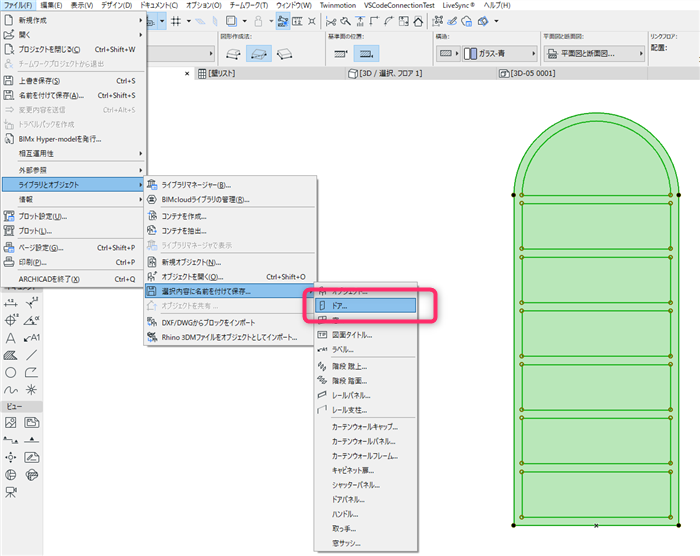The width and height of the screenshot is (700, 556).
Task: Select the Section tool
Action: (x=11, y=440)
